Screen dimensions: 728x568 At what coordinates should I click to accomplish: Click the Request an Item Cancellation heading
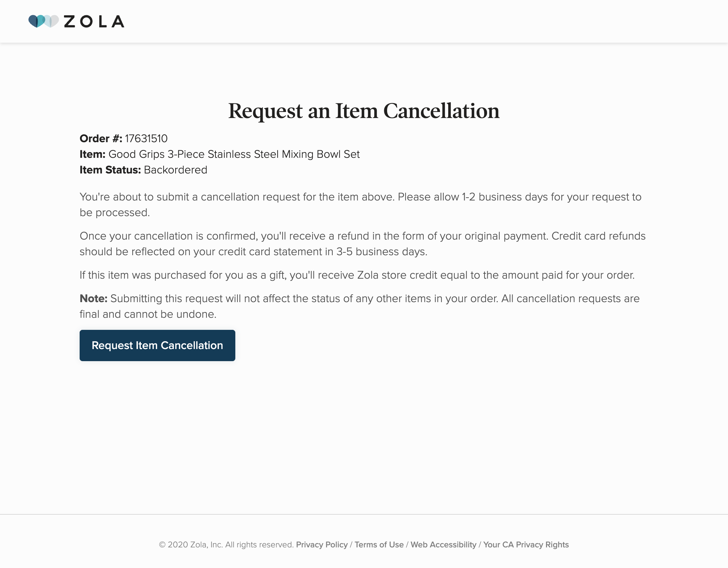point(364,111)
